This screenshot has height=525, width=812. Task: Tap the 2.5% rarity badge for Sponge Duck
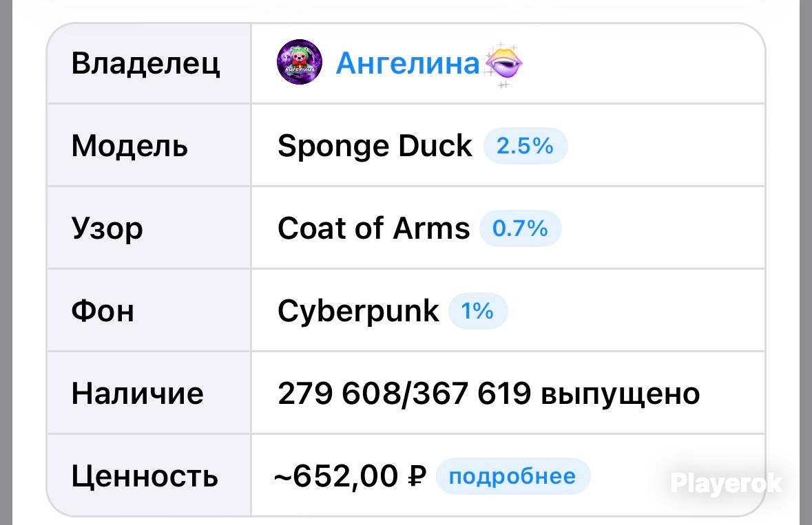(525, 146)
